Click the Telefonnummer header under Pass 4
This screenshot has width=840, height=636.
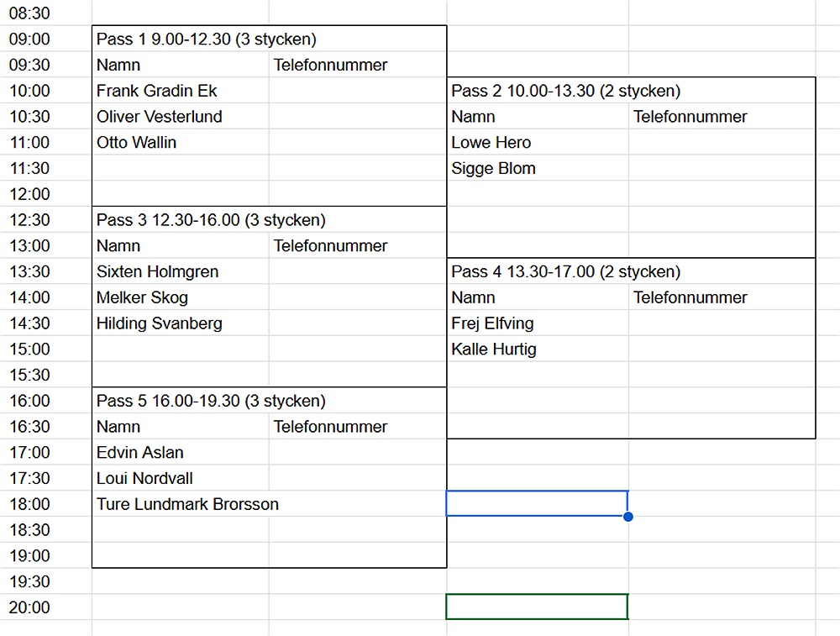click(690, 297)
